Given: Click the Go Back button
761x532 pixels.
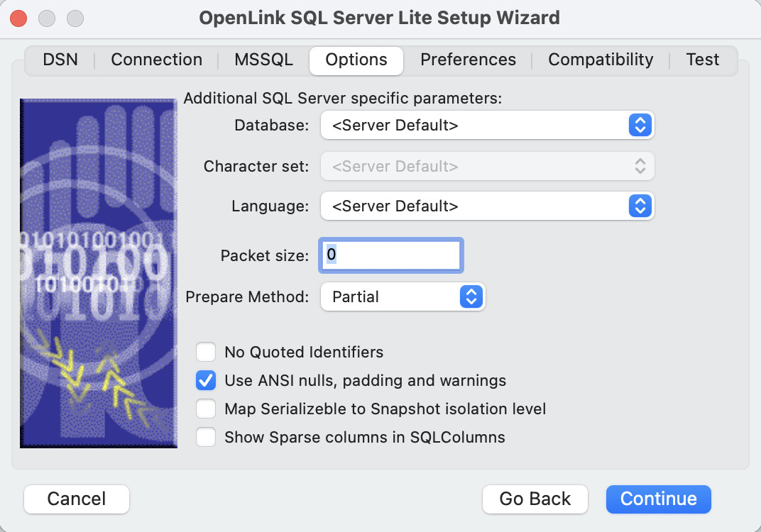Looking at the screenshot, I should pos(535,499).
